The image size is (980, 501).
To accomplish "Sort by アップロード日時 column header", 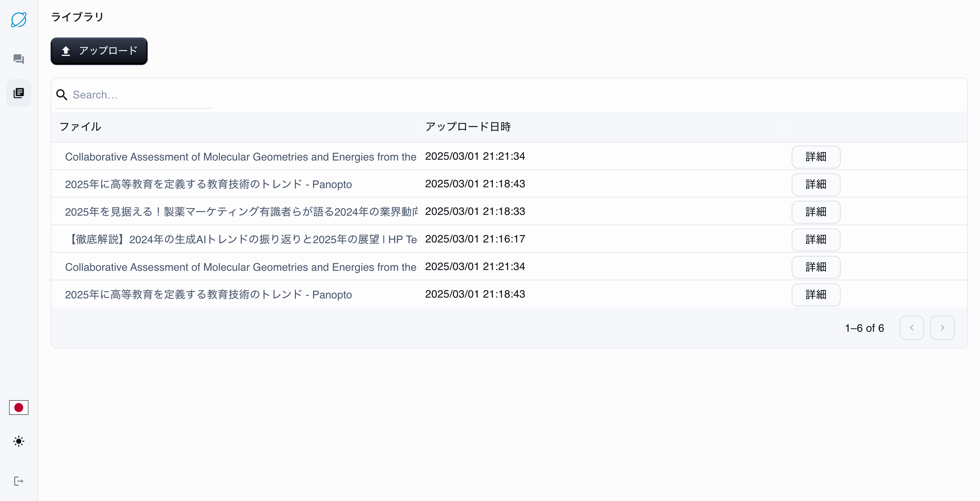I will [468, 127].
